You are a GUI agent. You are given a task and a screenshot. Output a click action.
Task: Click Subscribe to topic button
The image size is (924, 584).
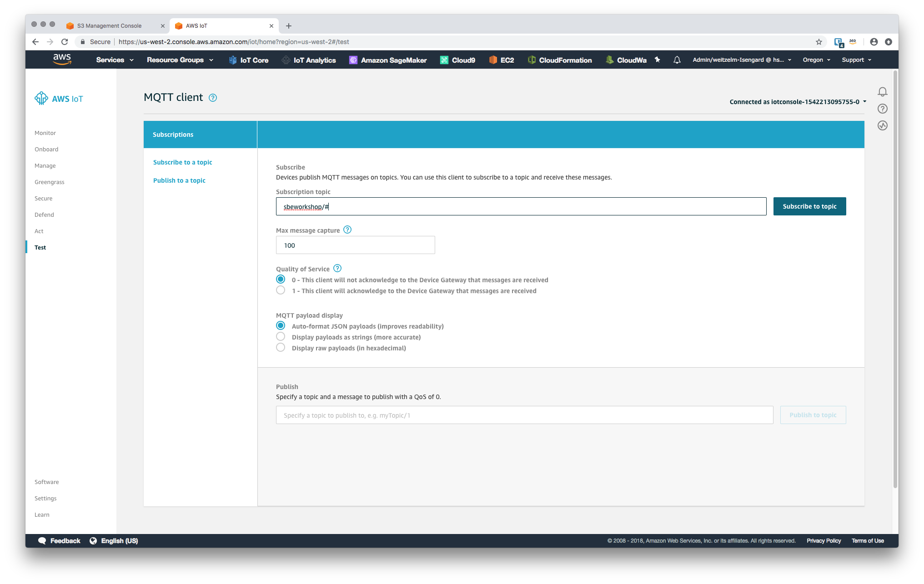coord(809,206)
